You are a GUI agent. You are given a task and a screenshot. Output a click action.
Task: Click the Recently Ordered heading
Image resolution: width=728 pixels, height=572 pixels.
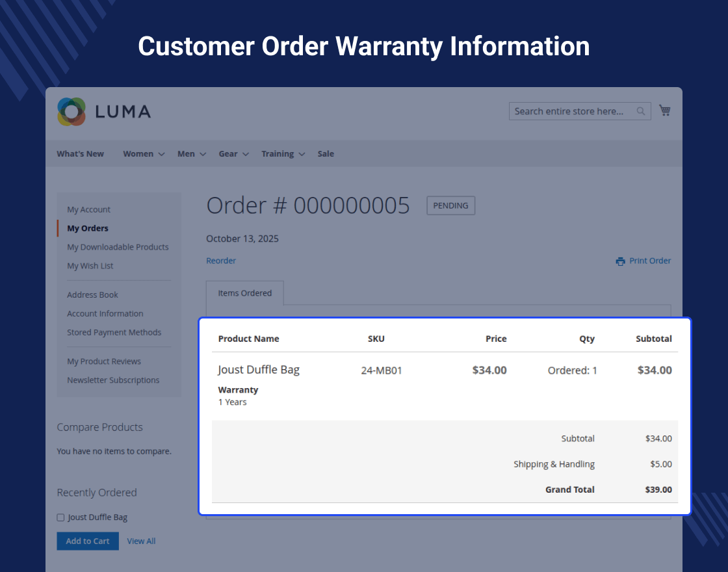97,493
